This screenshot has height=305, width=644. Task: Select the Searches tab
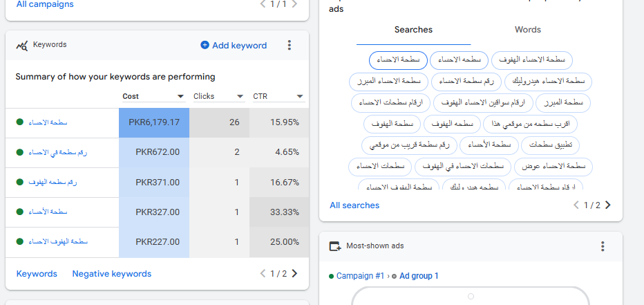tap(413, 30)
